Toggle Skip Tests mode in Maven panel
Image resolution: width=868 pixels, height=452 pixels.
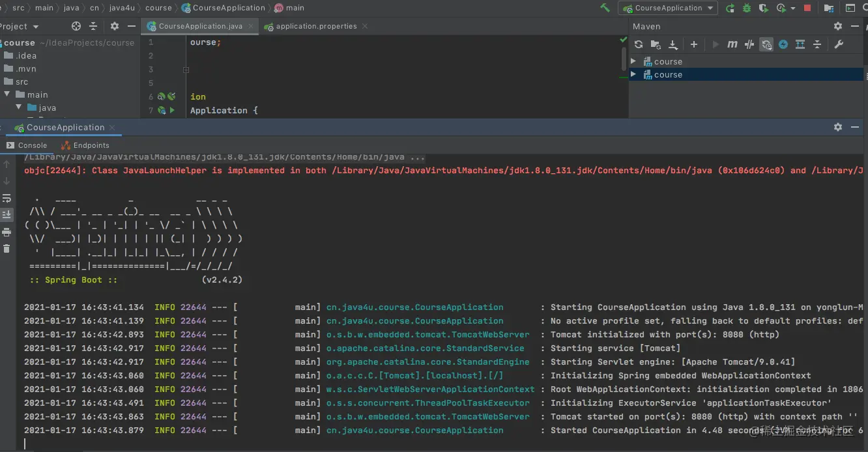749,44
